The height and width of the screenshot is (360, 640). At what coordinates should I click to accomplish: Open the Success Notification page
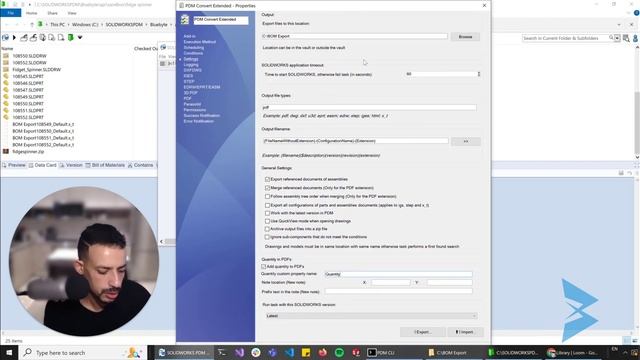pyautogui.click(x=202, y=116)
